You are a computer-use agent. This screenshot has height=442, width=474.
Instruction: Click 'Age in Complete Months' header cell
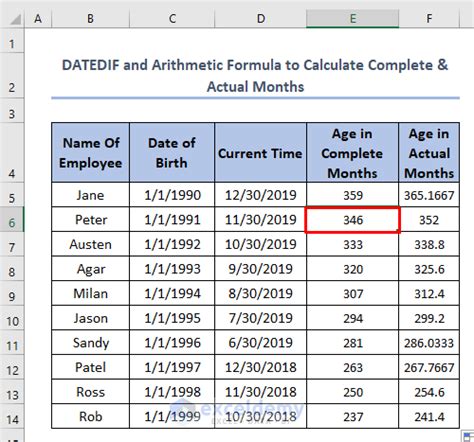point(352,152)
